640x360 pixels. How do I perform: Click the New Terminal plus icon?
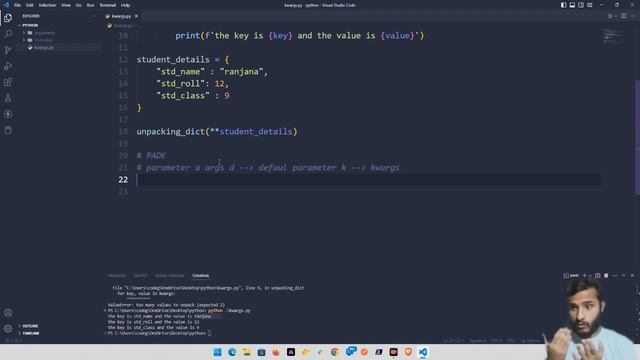coord(584,276)
